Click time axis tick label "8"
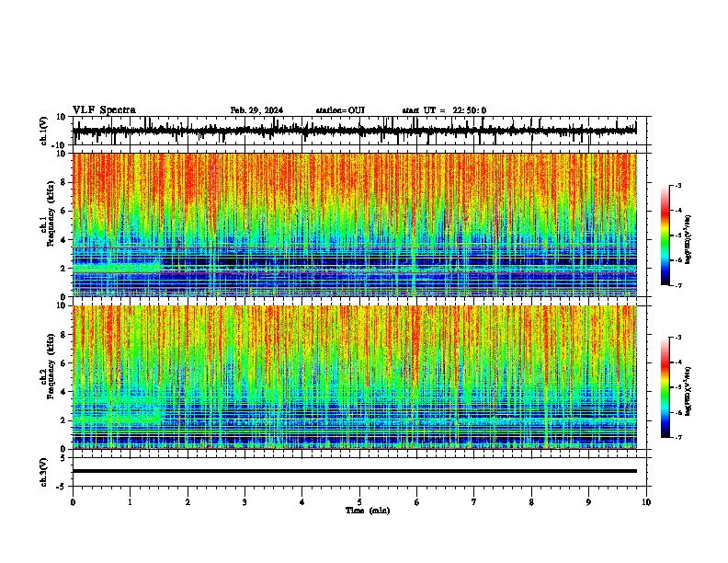Viewport: 728px width, 563px height. pyautogui.click(x=531, y=502)
